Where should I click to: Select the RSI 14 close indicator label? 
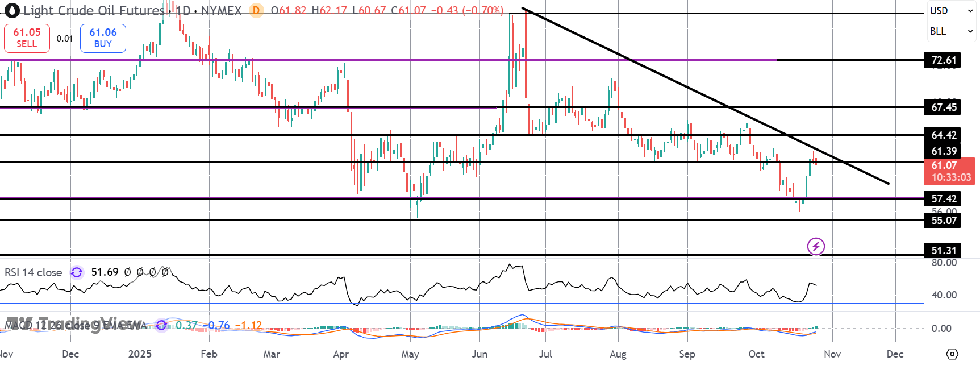point(34,272)
